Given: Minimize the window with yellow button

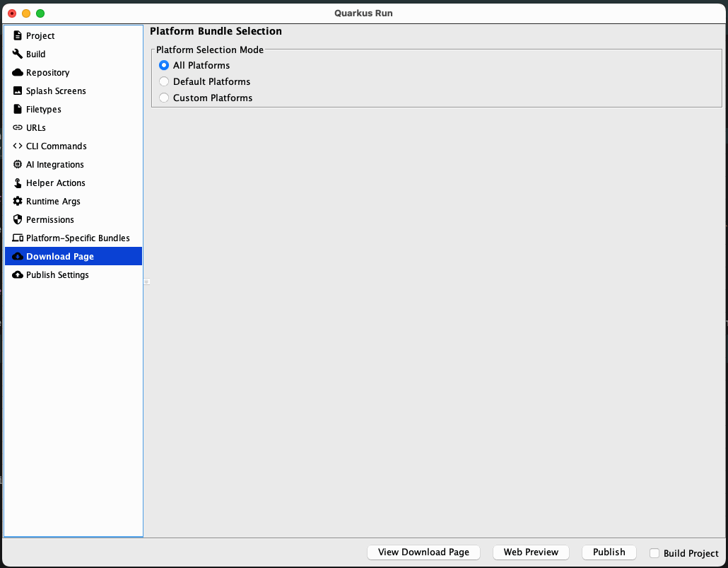Looking at the screenshot, I should pyautogui.click(x=26, y=13).
